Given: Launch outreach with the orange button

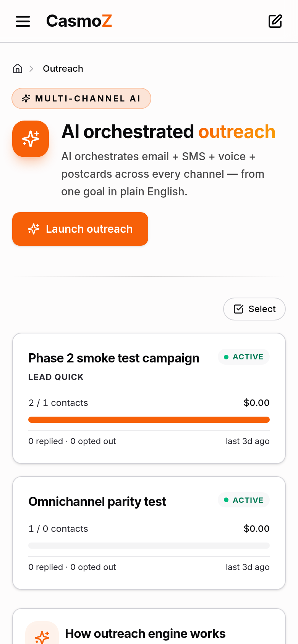Looking at the screenshot, I should (x=80, y=229).
